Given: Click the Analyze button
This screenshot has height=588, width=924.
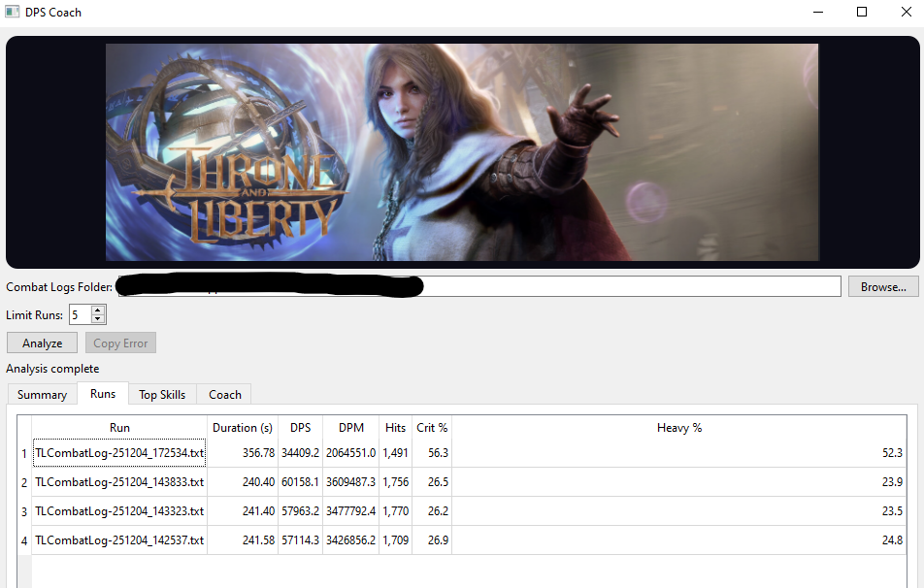Looking at the screenshot, I should point(42,343).
